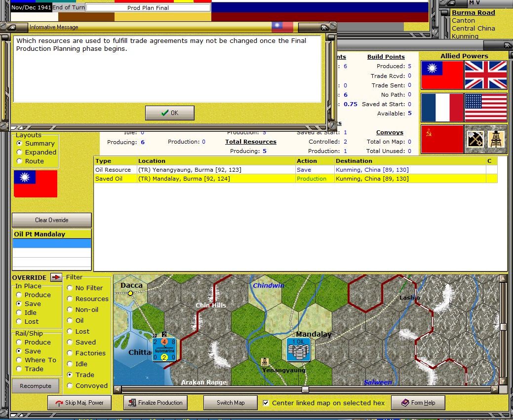Click the red OVERRIDE arrow icon
Viewport: 513px width, 420px height.
pyautogui.click(x=56, y=277)
